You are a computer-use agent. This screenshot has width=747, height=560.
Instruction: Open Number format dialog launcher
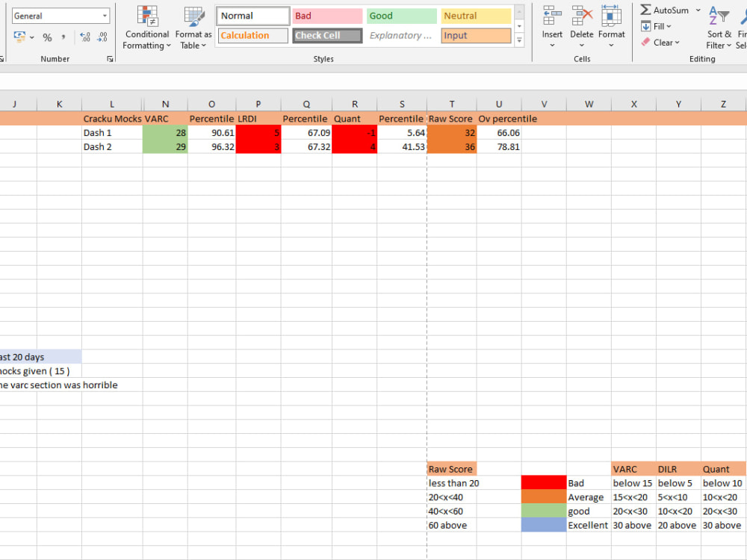(x=110, y=59)
